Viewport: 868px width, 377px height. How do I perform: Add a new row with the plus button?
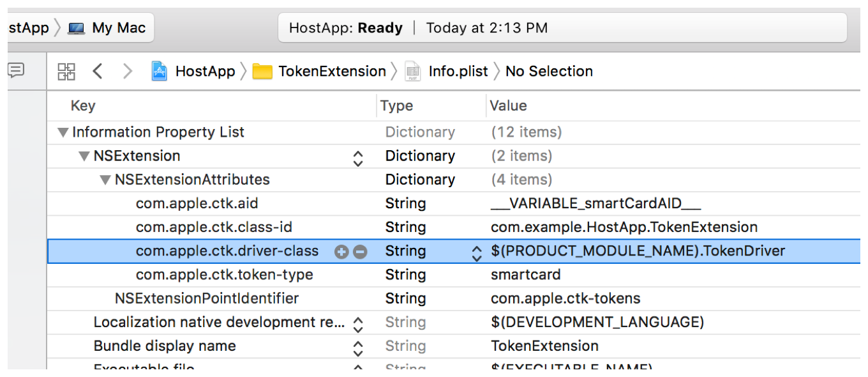341,250
